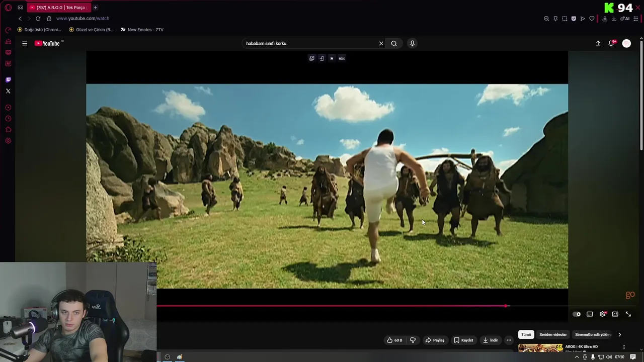The image size is (644, 362).
Task: Open the zoom out page tool
Action: (546, 19)
